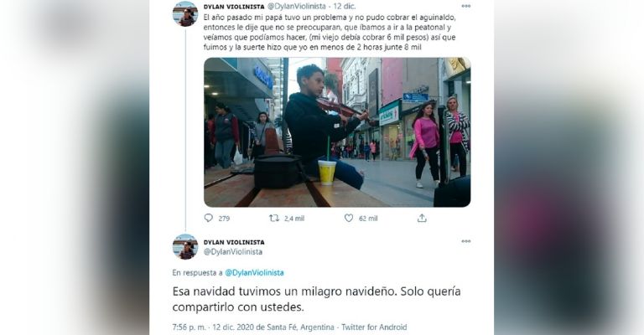Screen dimensions: 644x335
Task: Click the DYLAN VIOLINISTA name in top tweet
Action: [x=234, y=7]
